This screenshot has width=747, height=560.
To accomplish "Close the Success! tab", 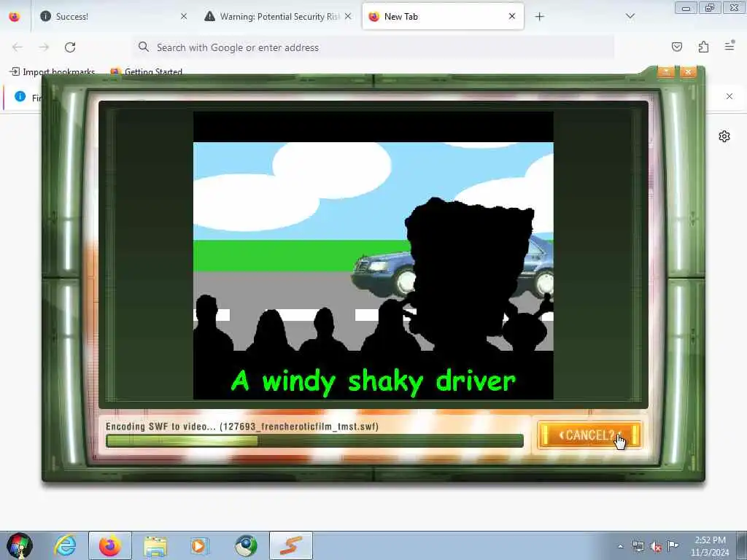I will point(183,16).
